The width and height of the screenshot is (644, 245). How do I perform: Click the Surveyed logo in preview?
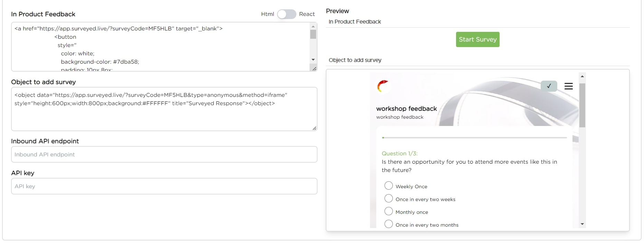pos(383,86)
